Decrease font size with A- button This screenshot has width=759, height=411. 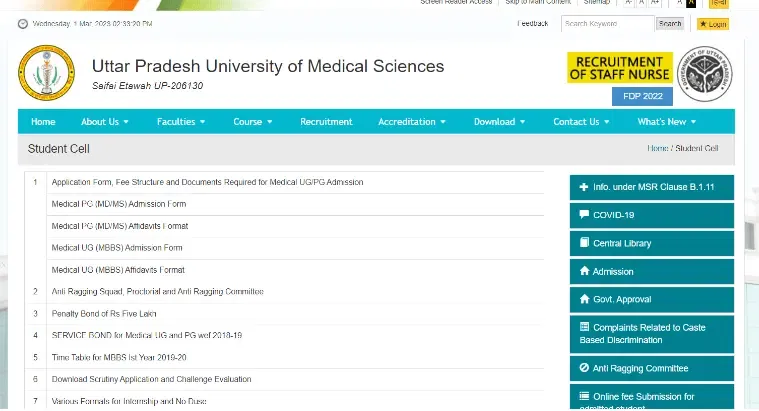click(x=629, y=3)
